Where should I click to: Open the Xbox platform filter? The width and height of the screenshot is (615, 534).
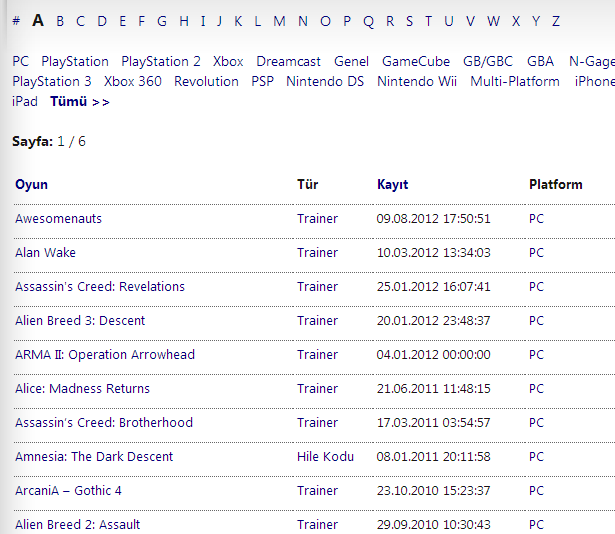click(x=228, y=61)
